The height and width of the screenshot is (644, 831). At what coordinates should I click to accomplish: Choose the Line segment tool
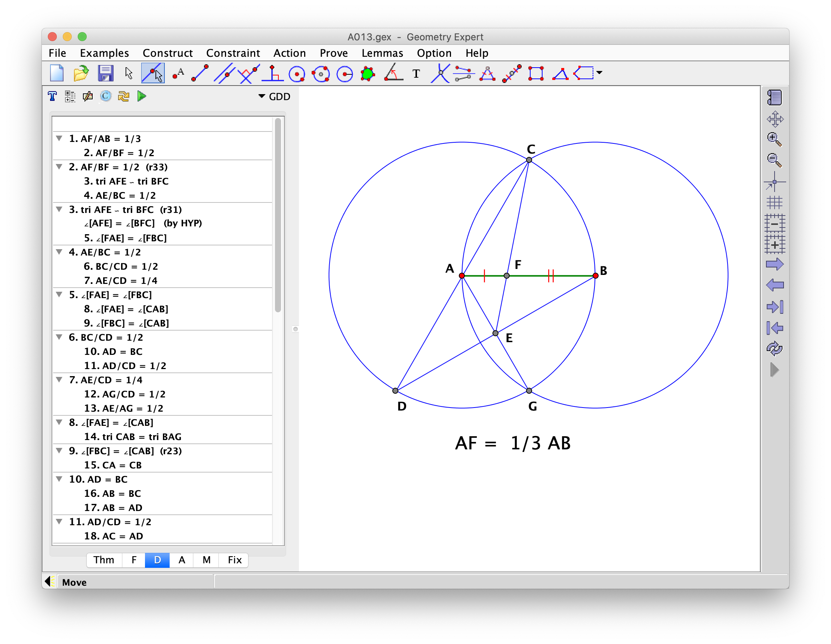[200, 73]
